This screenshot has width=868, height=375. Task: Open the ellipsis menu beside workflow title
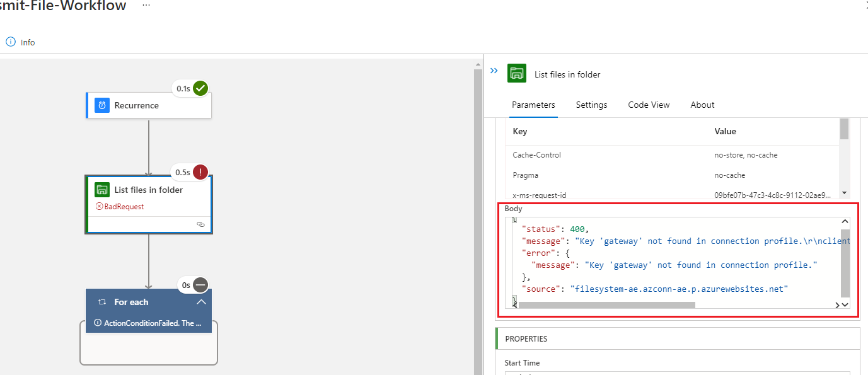[x=146, y=5]
